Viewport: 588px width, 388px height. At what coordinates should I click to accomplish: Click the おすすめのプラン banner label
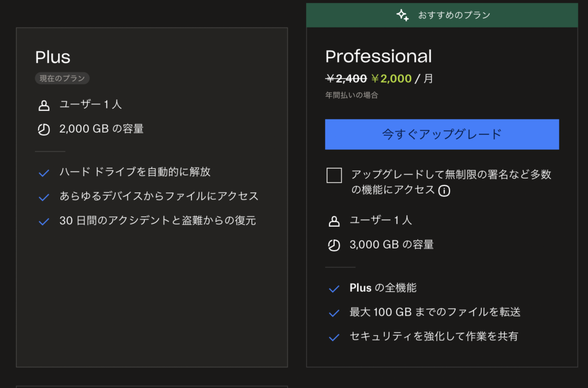coord(454,15)
